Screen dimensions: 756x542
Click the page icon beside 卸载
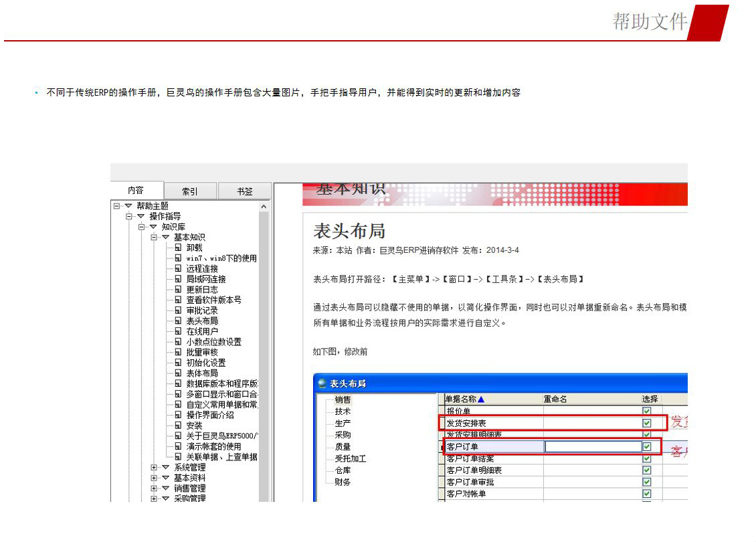[x=179, y=248]
